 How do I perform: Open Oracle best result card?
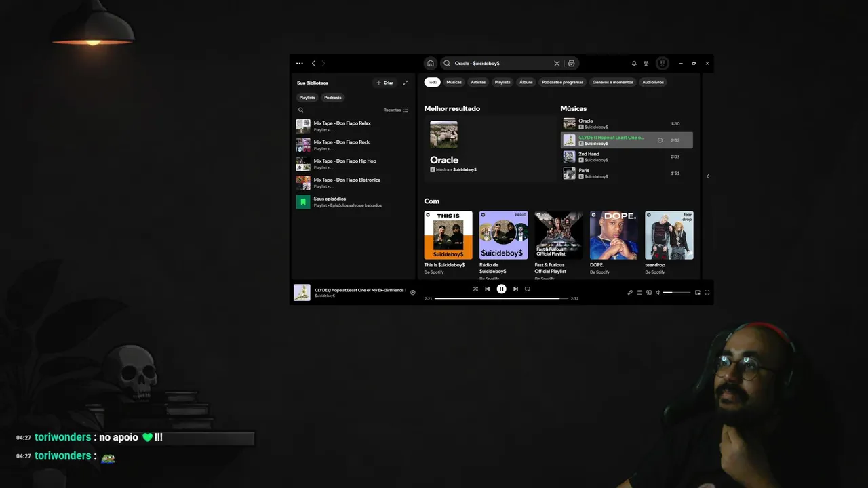[x=490, y=148]
